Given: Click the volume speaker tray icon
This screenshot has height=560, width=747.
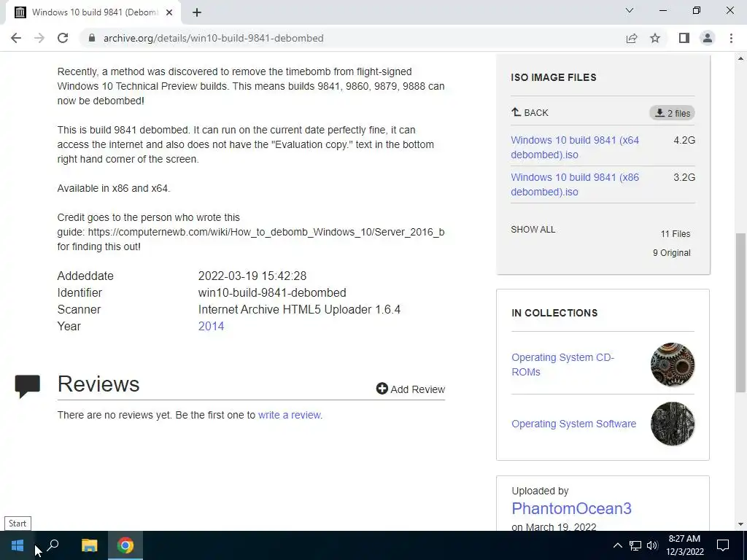Looking at the screenshot, I should coord(652,545).
